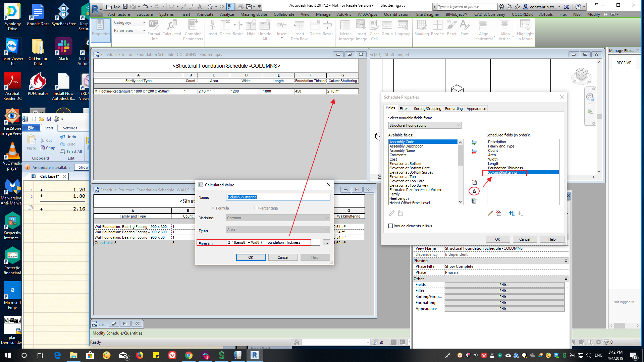Click the add field green arrow icon
Viewport: 644px width, 362px height.
coord(474,142)
